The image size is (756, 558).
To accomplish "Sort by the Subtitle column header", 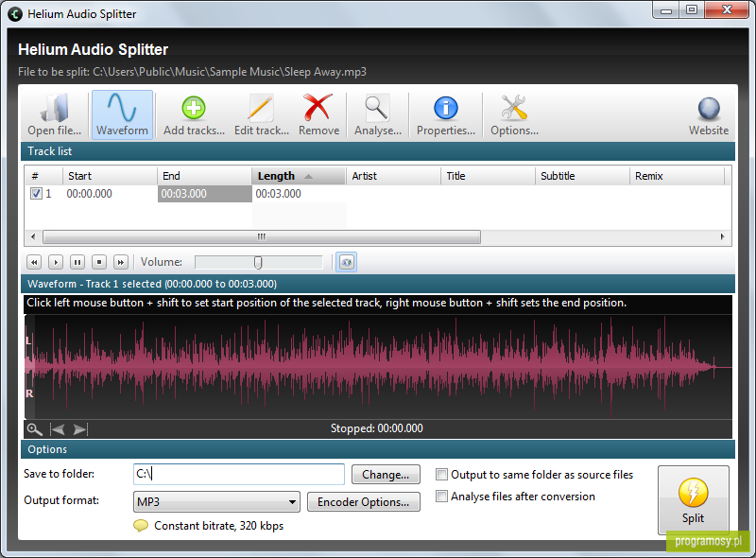I will point(582,176).
